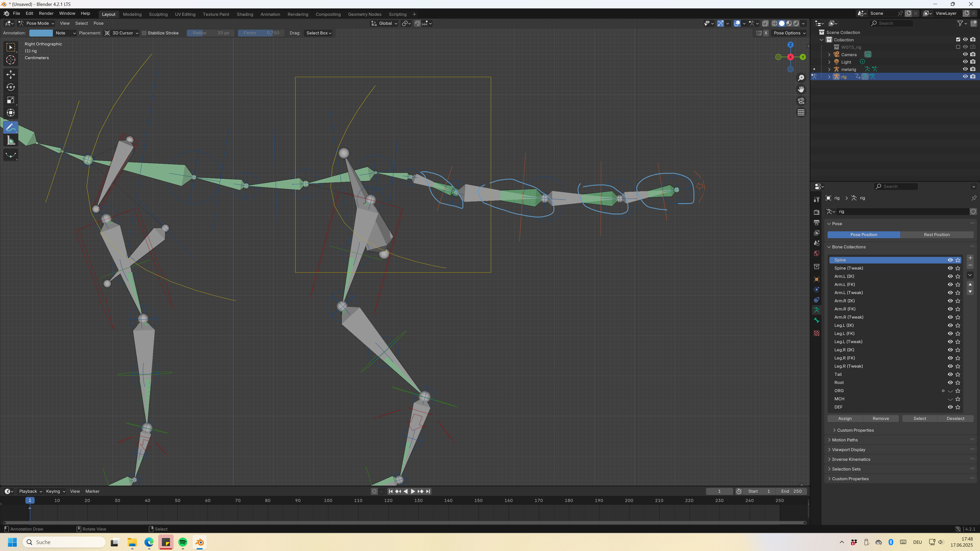Image resolution: width=980 pixels, height=551 pixels.
Task: Open File Explorer from taskbar
Action: tap(132, 542)
